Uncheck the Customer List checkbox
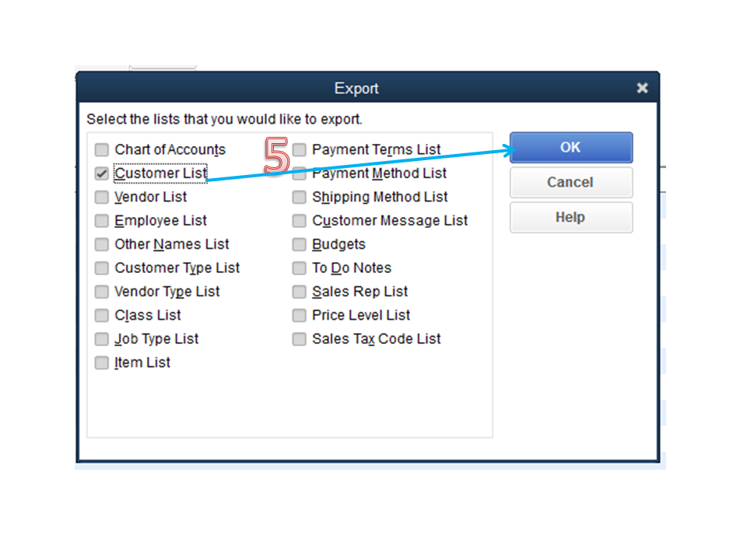 point(102,173)
